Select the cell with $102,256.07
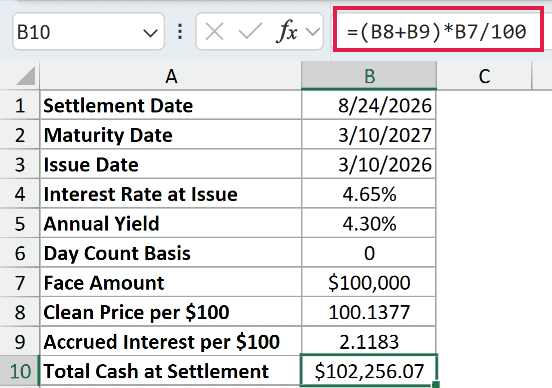Image resolution: width=552 pixels, height=388 pixels. [x=369, y=370]
